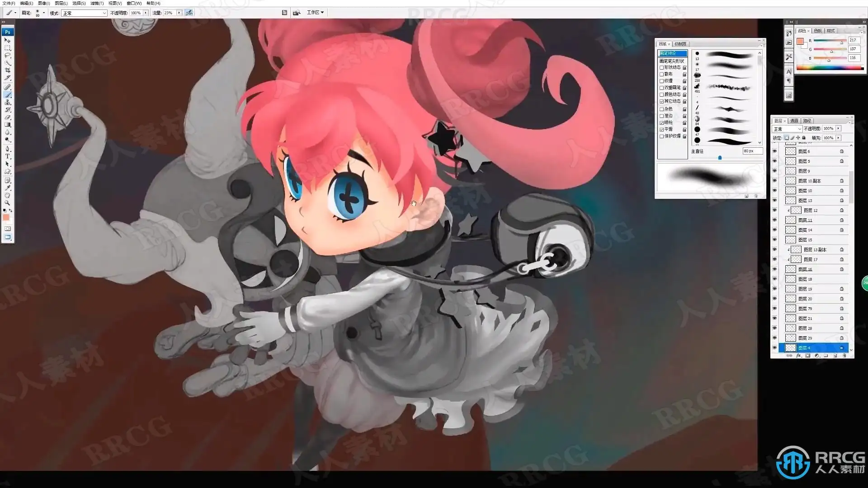Open the 图像(I) menu
The height and width of the screenshot is (488, 868).
pyautogui.click(x=44, y=3)
